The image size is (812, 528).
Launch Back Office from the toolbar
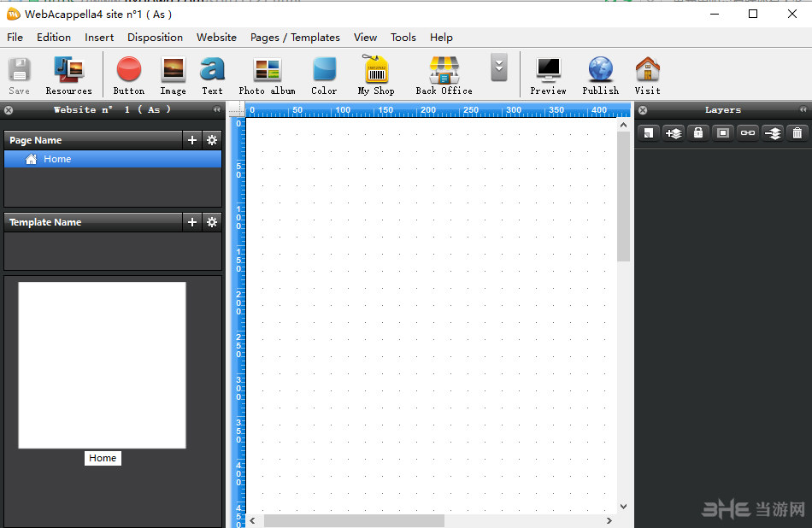point(444,74)
